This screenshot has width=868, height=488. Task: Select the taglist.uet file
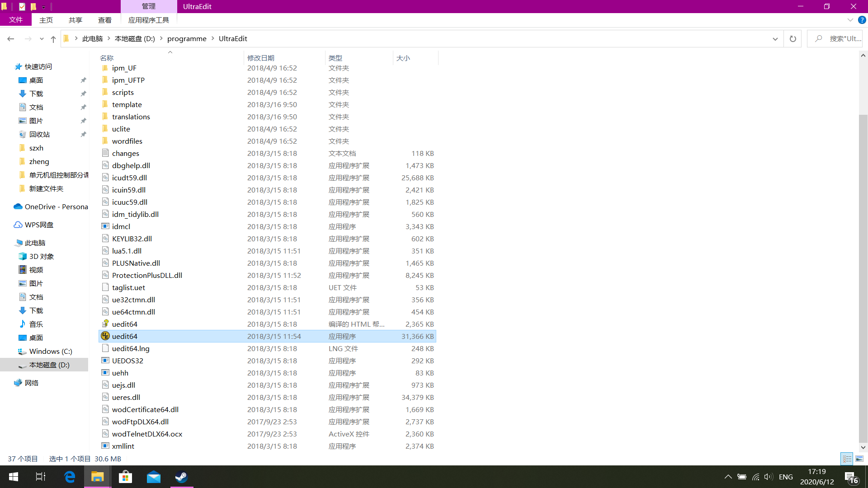click(x=267, y=287)
